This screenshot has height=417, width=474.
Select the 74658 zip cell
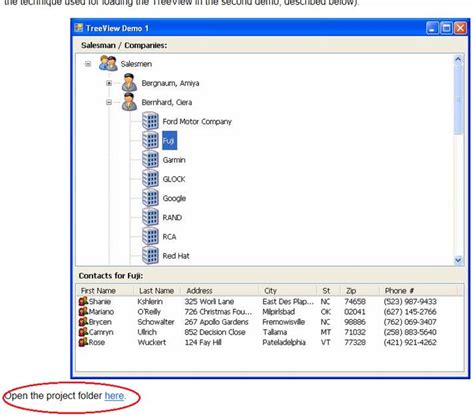point(355,301)
